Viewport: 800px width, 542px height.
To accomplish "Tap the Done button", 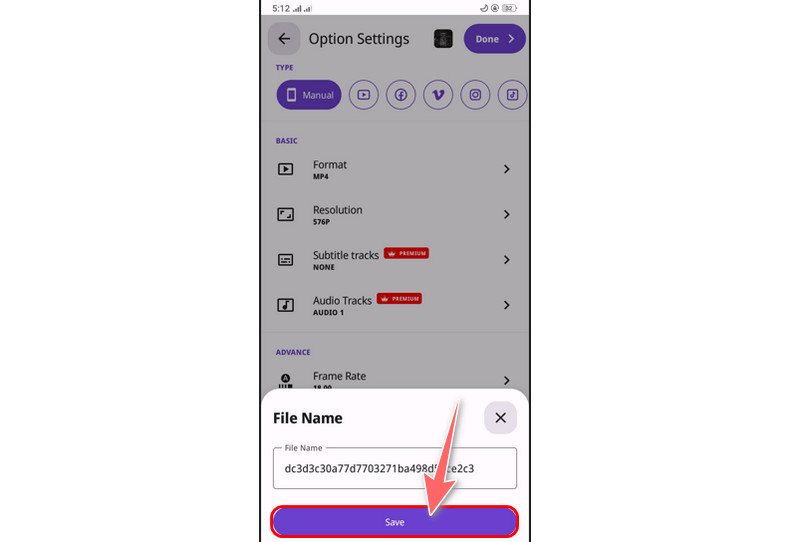I will click(x=494, y=39).
